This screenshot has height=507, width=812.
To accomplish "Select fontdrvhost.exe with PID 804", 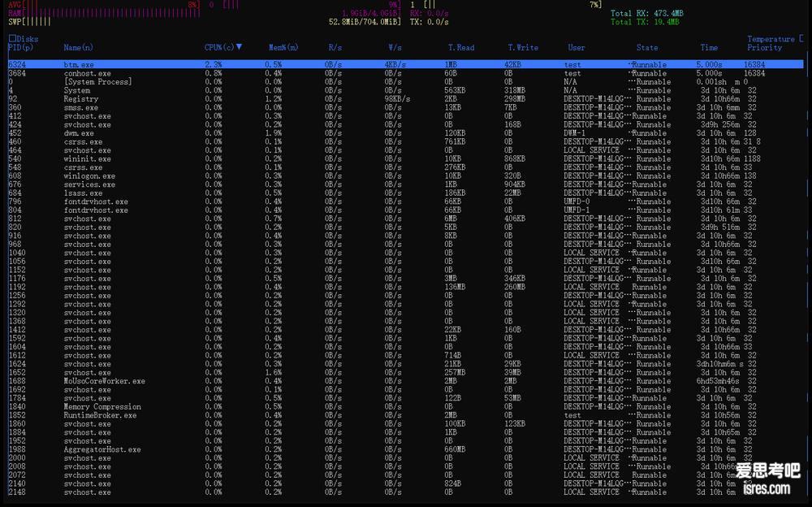I will click(x=405, y=210).
